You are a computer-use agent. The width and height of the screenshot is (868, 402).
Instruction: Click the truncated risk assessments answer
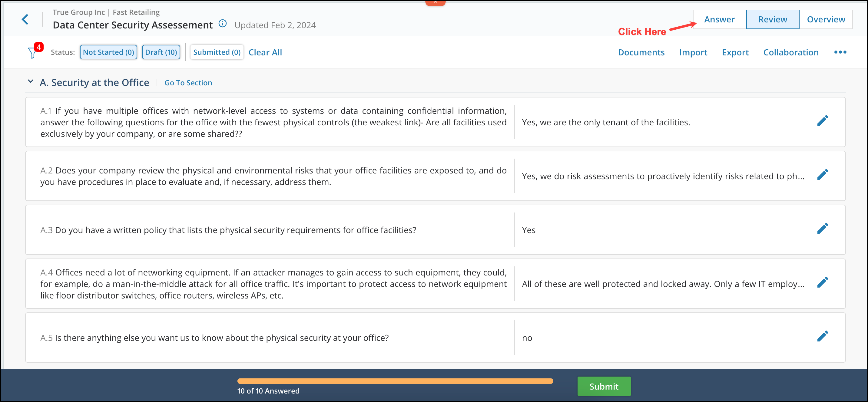[663, 176]
